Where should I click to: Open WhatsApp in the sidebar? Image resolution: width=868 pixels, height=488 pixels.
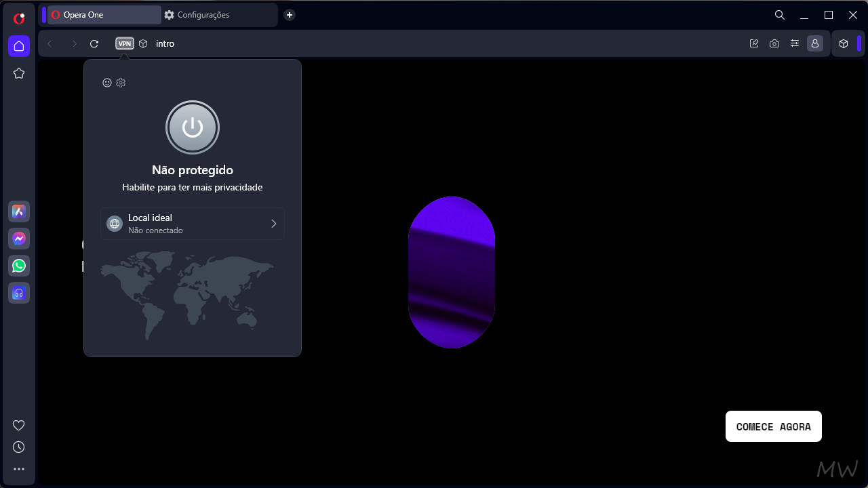19,266
